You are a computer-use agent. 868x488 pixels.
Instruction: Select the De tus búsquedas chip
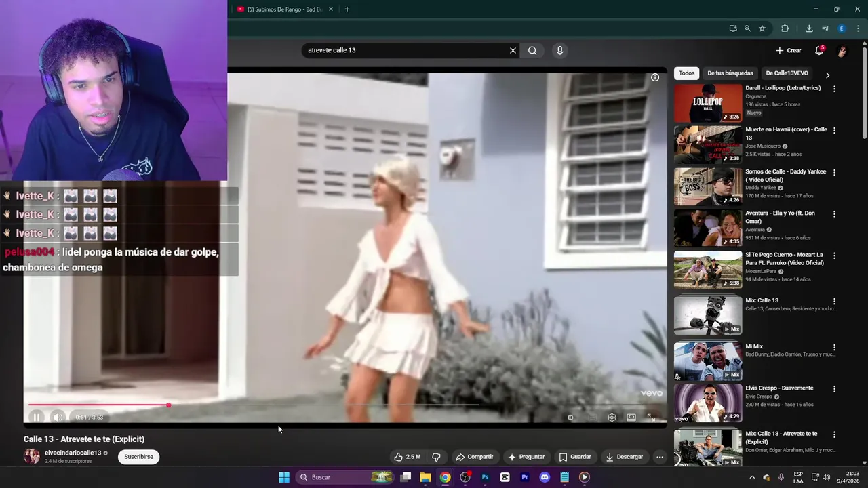coord(730,73)
